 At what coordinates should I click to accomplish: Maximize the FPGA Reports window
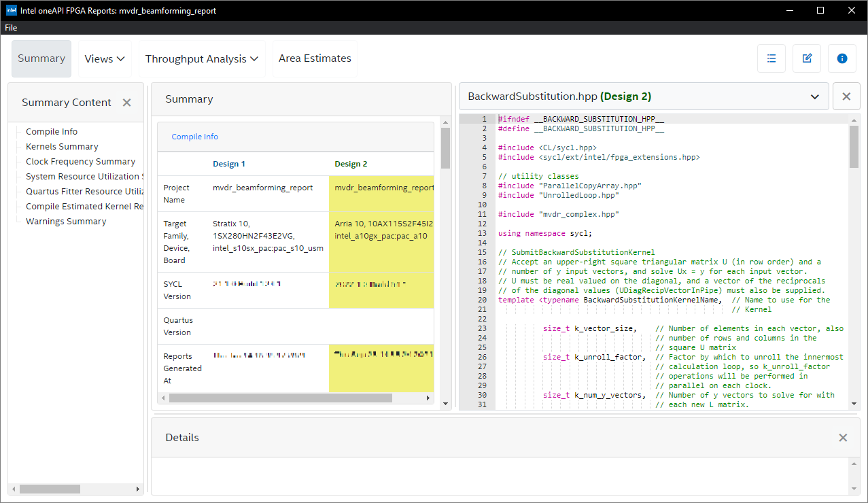[820, 10]
